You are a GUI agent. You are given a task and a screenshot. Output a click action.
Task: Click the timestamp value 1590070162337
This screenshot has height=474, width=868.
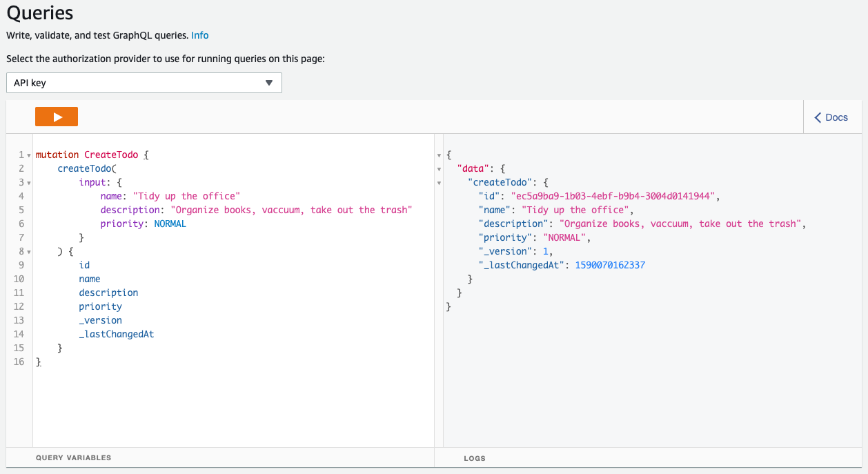(x=610, y=265)
